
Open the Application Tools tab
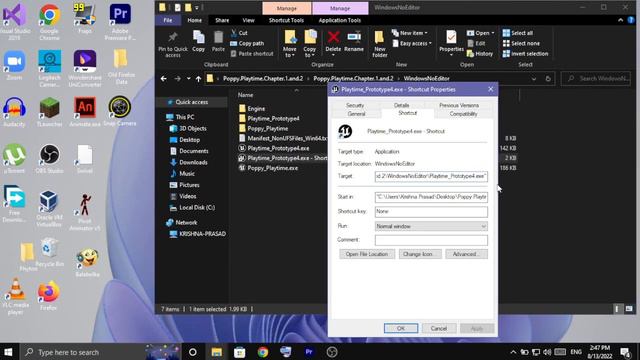340,20
